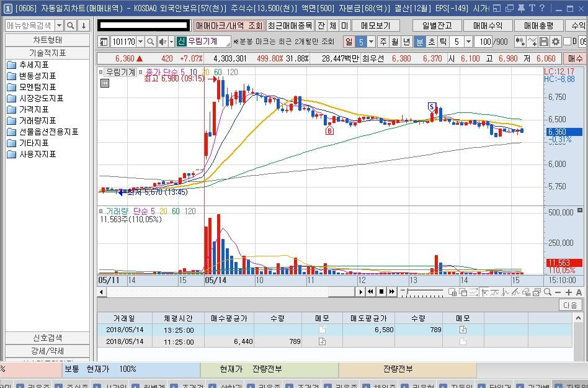Click the zoom magnifier icon in bottom chart toolbar
Screen dimensions: 588x388
(548, 292)
